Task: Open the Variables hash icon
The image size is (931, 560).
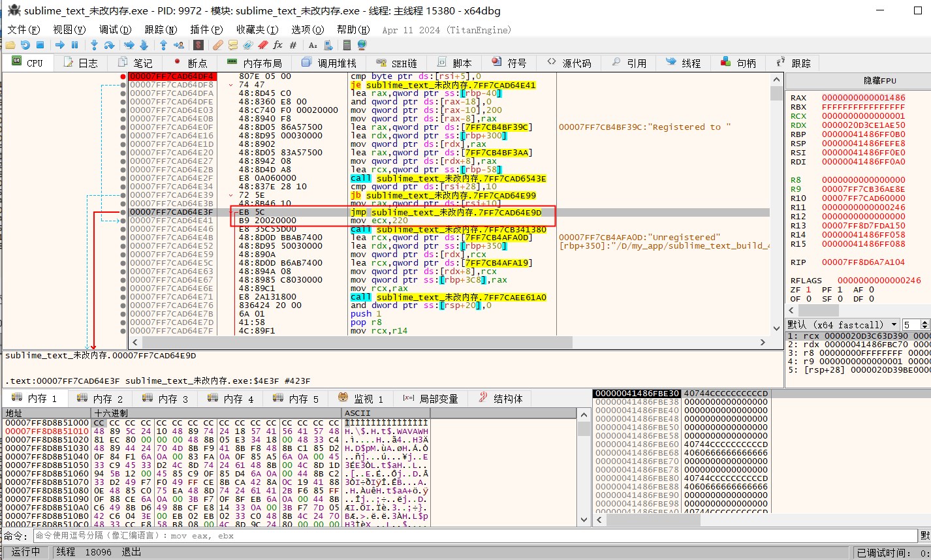Action: 292,45
